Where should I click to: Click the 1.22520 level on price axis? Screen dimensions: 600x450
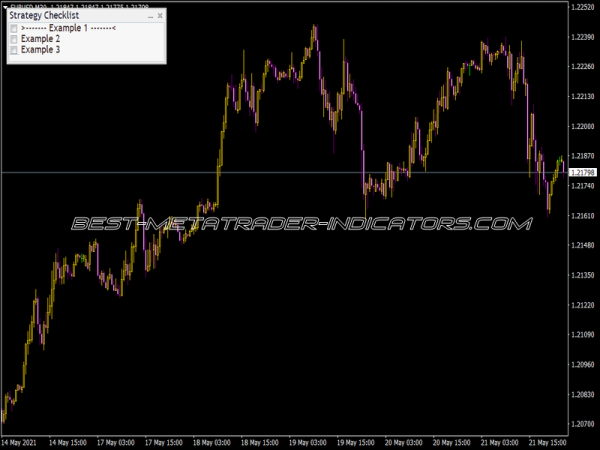pyautogui.click(x=581, y=8)
